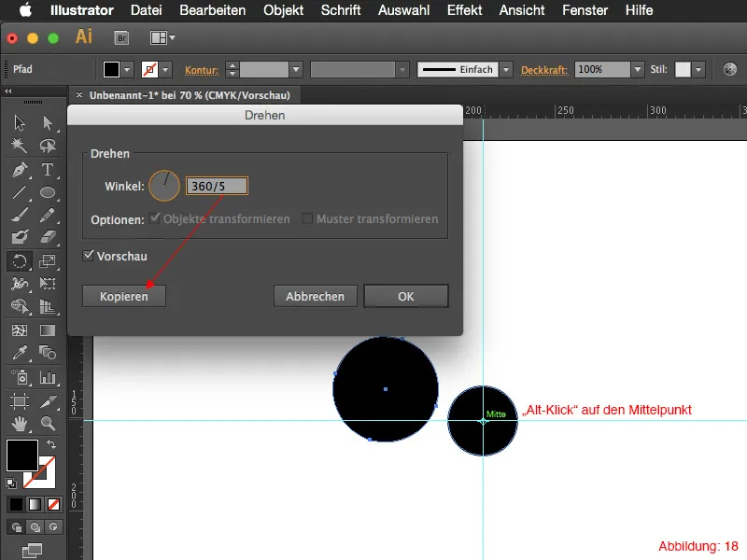Image resolution: width=747 pixels, height=560 pixels.
Task: Select the Eraser tool
Action: [x=48, y=237]
